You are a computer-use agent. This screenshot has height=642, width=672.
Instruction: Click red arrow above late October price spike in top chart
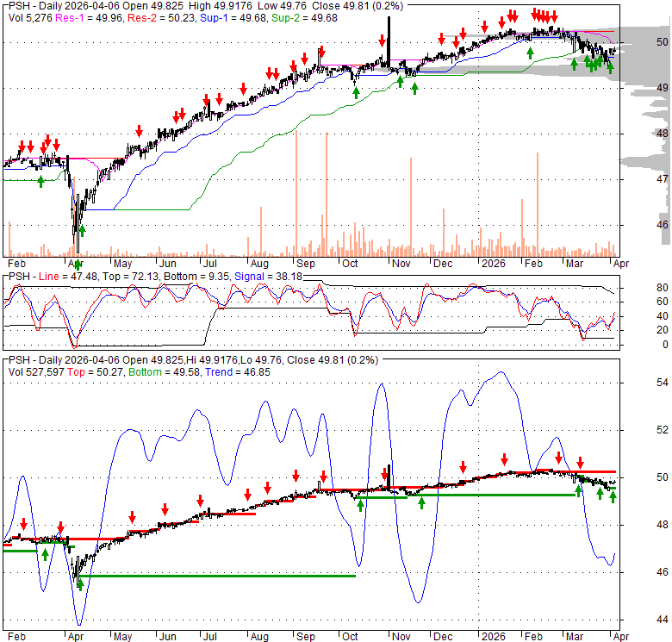381,41
